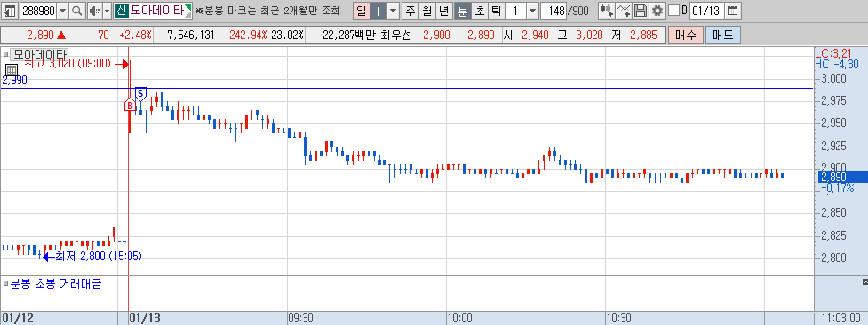This screenshot has width=868, height=325.
Task: Open the dropdown arrow beside the speaker icon
Action: pos(108,10)
